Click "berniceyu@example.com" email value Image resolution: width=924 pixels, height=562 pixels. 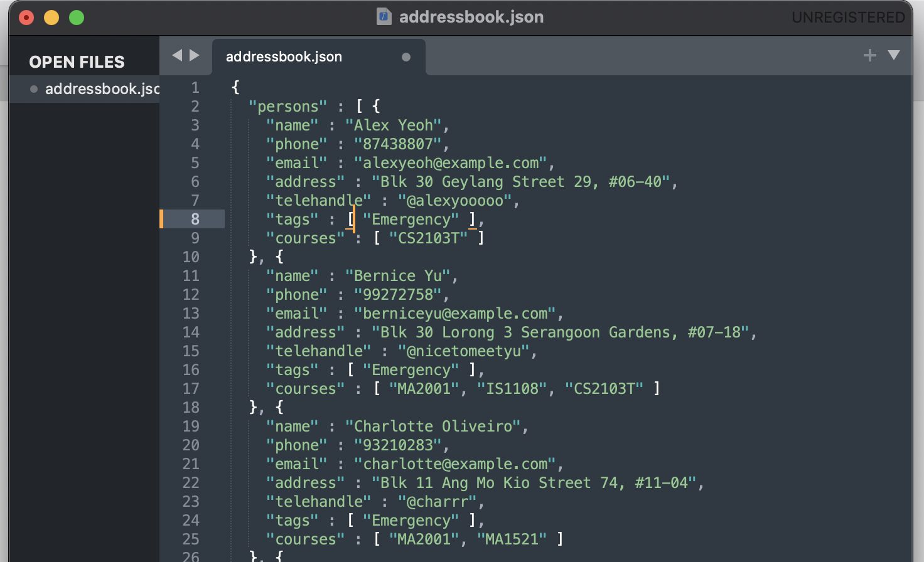coord(455,313)
